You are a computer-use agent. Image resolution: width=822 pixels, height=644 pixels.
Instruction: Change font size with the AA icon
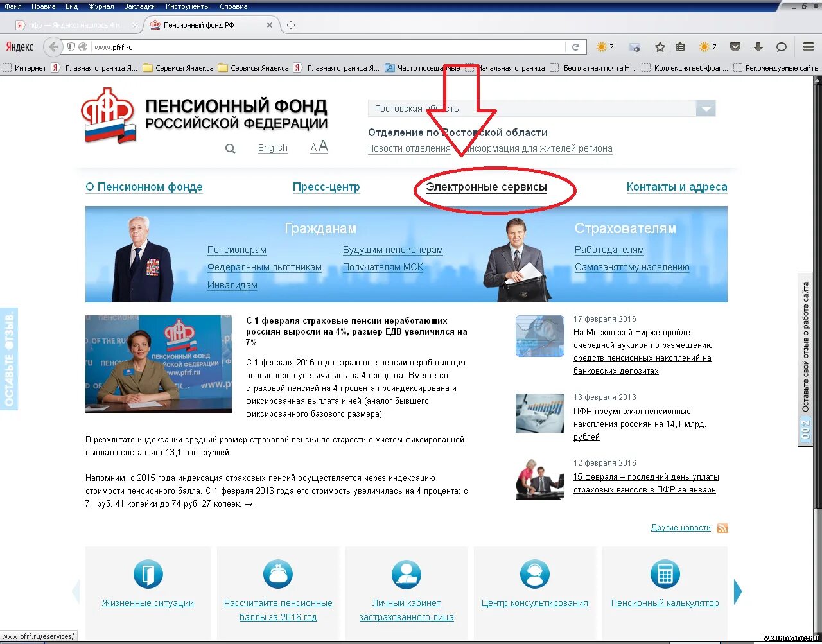[x=319, y=147]
